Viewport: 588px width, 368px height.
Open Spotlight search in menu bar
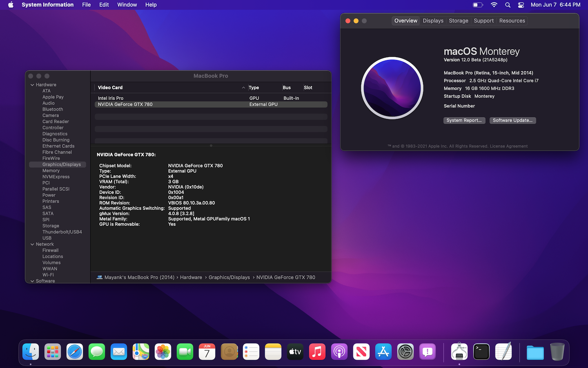pos(508,5)
